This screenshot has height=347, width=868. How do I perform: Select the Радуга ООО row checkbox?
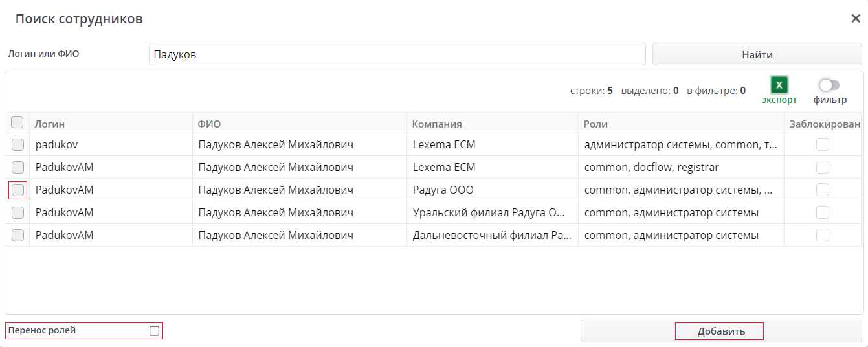[x=17, y=190]
